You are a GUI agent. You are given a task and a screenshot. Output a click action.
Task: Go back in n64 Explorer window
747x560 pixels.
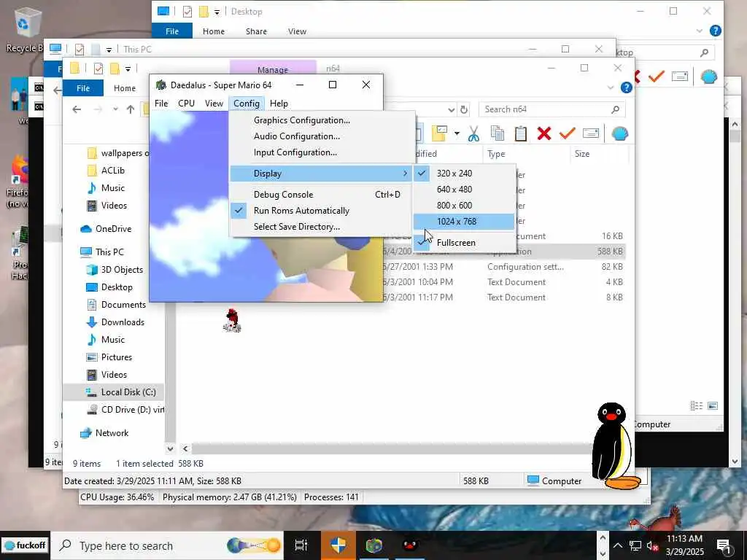tap(77, 109)
